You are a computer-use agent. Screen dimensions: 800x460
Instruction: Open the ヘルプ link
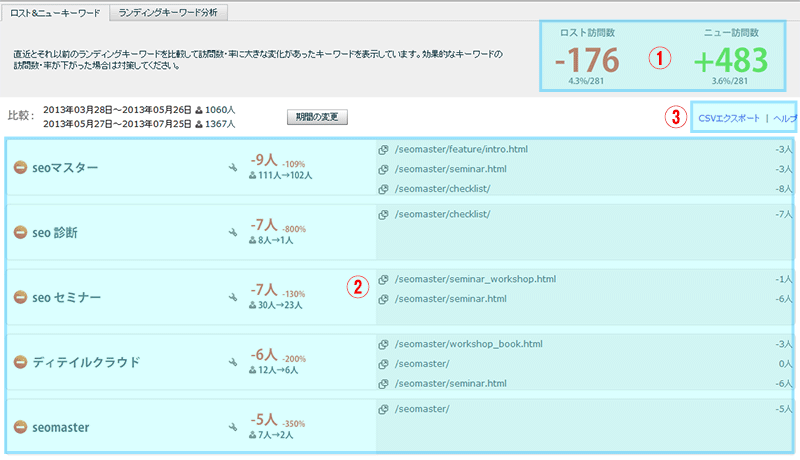pyautogui.click(x=785, y=118)
